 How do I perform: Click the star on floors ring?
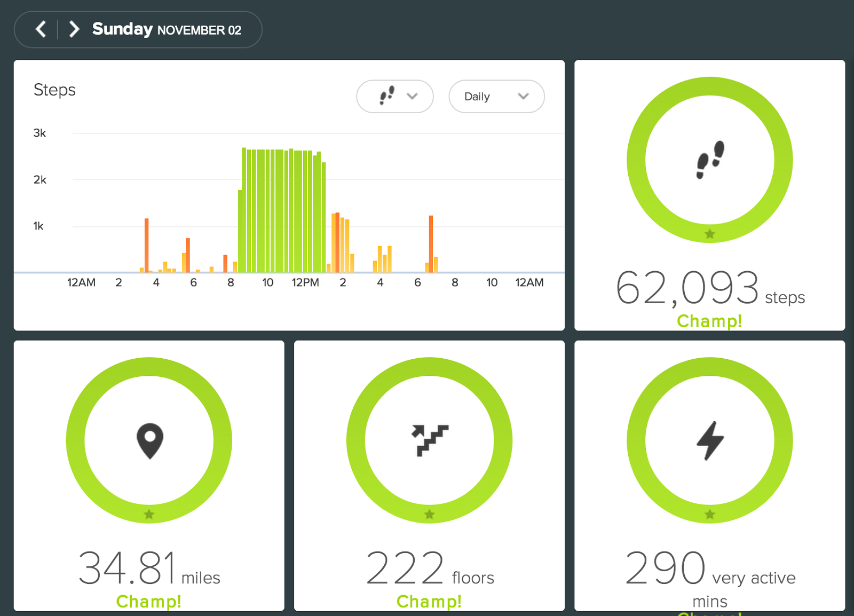click(x=429, y=515)
